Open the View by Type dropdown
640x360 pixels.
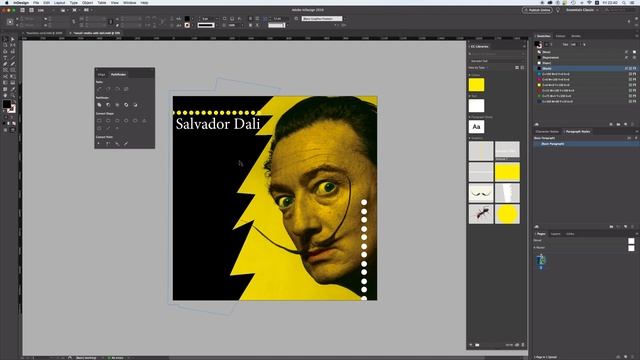478,68
